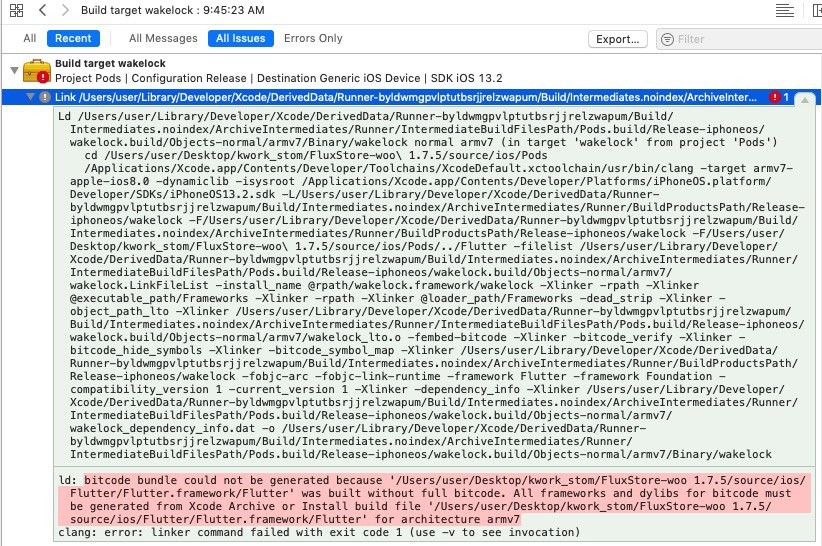Collapse the Link step disclosure triangle
The width and height of the screenshot is (822, 546).
tap(30, 96)
